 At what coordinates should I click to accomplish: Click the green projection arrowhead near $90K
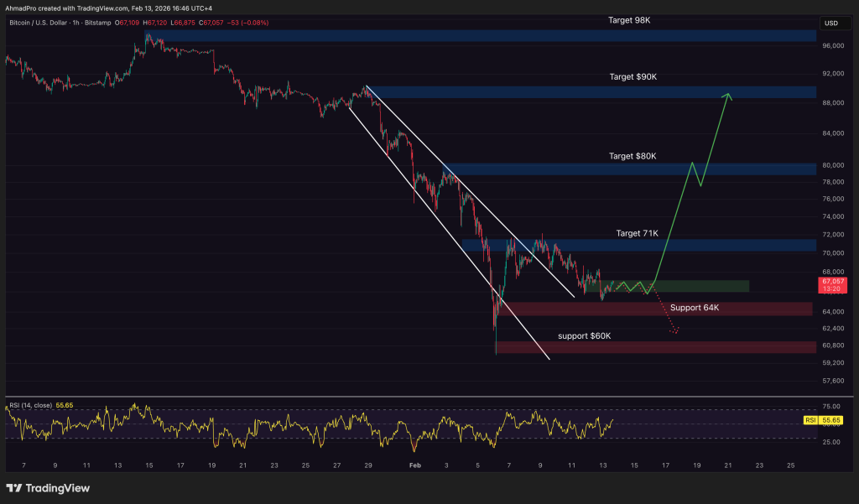click(x=729, y=96)
